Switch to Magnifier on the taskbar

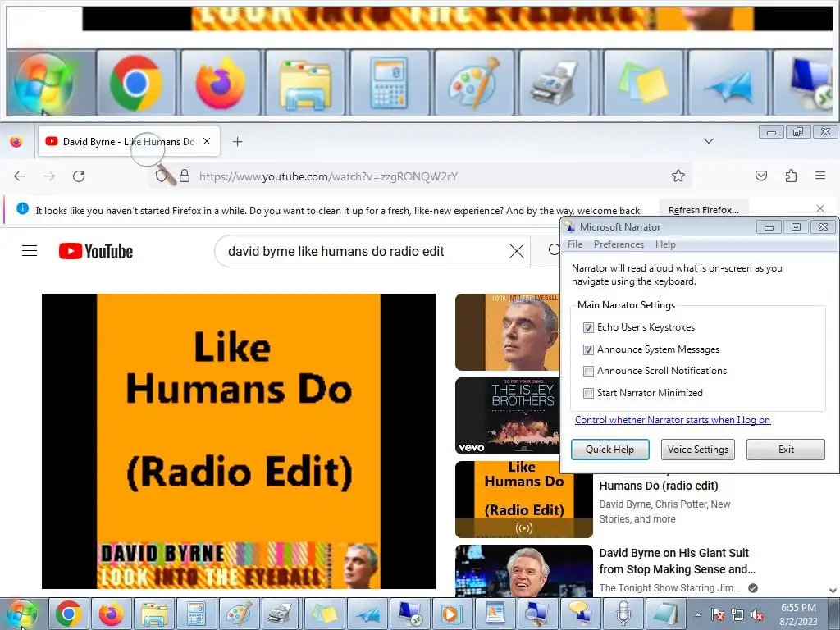click(537, 614)
